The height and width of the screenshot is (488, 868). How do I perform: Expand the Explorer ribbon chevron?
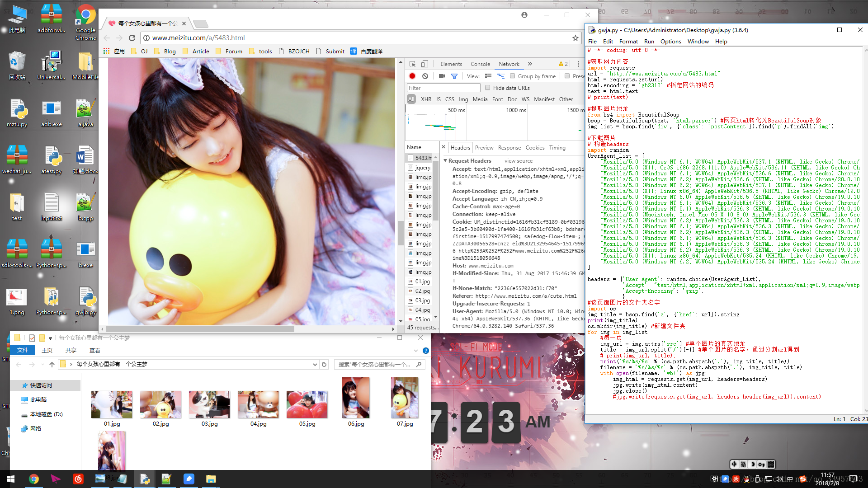pos(415,351)
